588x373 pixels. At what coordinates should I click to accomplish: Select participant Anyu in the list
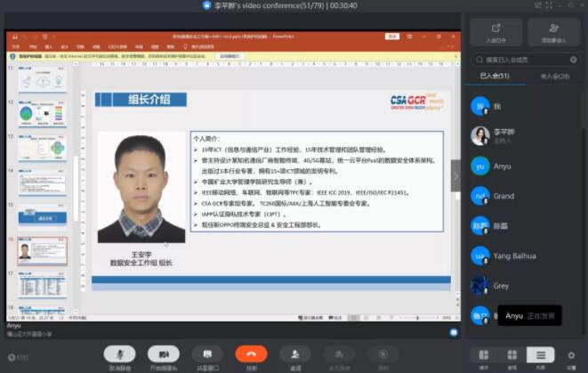pos(525,166)
